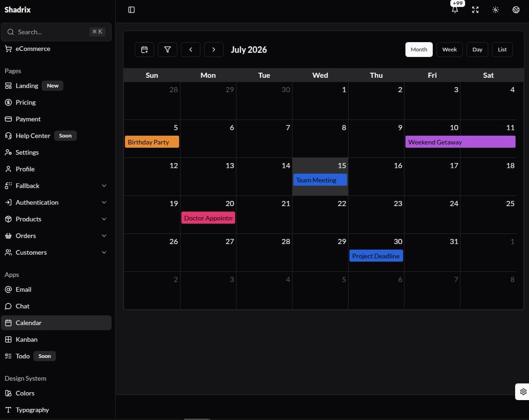Click the Typography T icon
This screenshot has height=420, width=529.
[x=8, y=410]
